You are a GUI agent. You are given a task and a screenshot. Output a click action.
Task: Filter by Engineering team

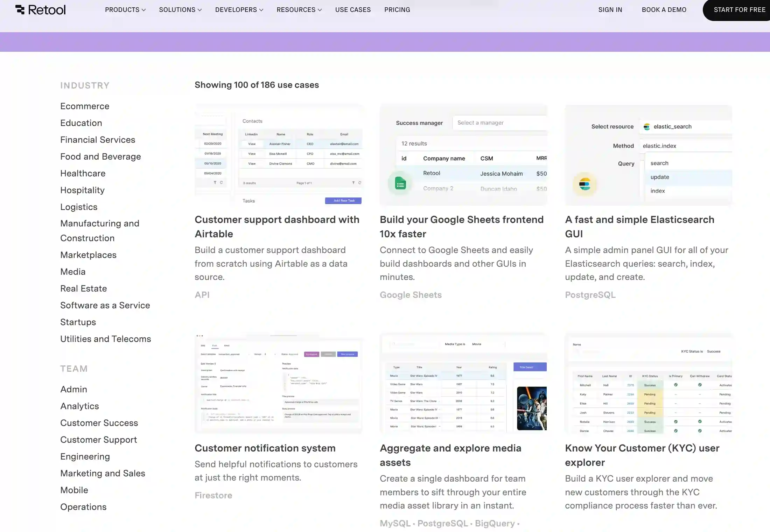[85, 456]
